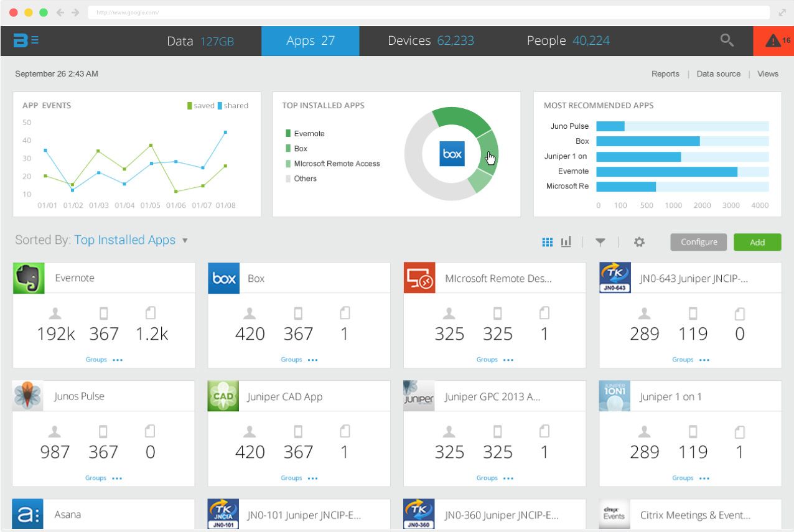794x532 pixels.
Task: Expand the Juniper CAD App Groups dots
Action: point(313,478)
